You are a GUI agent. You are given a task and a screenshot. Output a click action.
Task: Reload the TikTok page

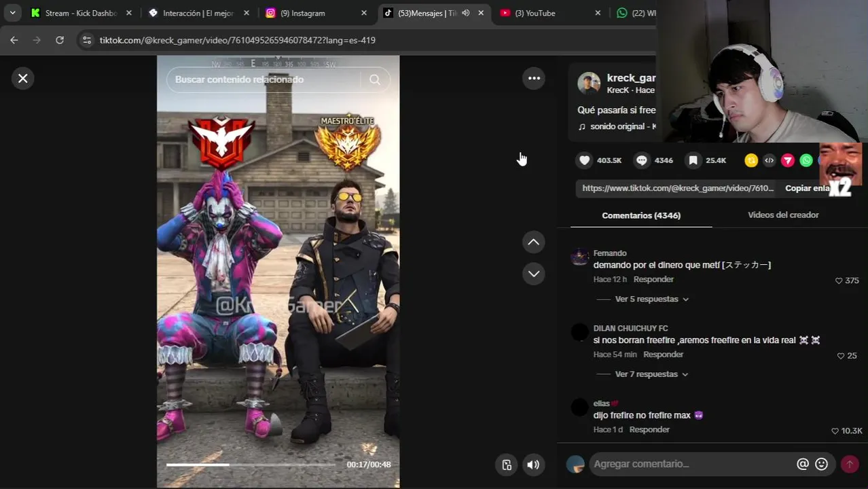tap(60, 40)
